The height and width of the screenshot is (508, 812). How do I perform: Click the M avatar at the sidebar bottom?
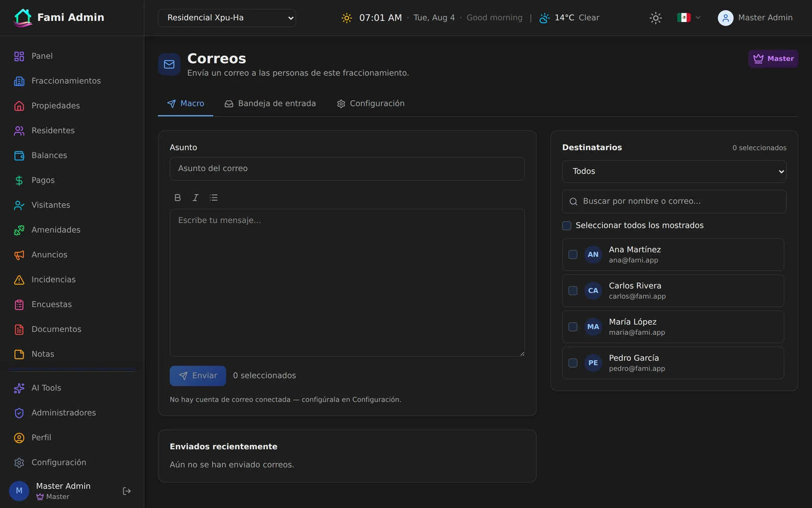pyautogui.click(x=19, y=491)
